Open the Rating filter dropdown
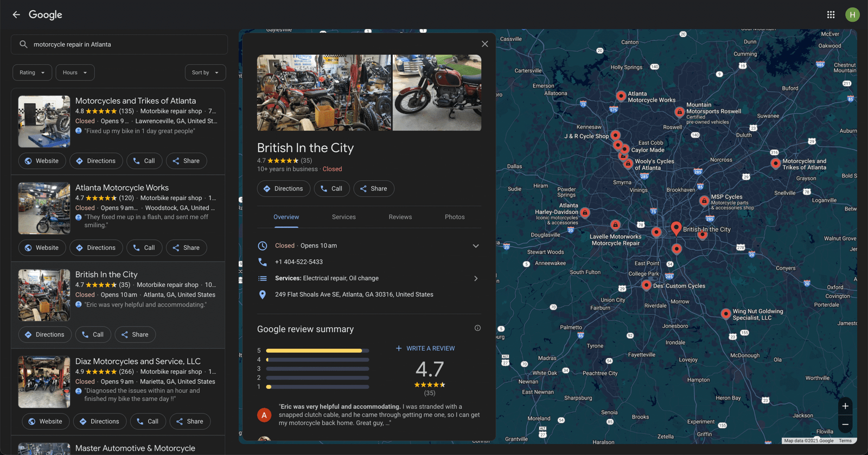 pyautogui.click(x=33, y=72)
